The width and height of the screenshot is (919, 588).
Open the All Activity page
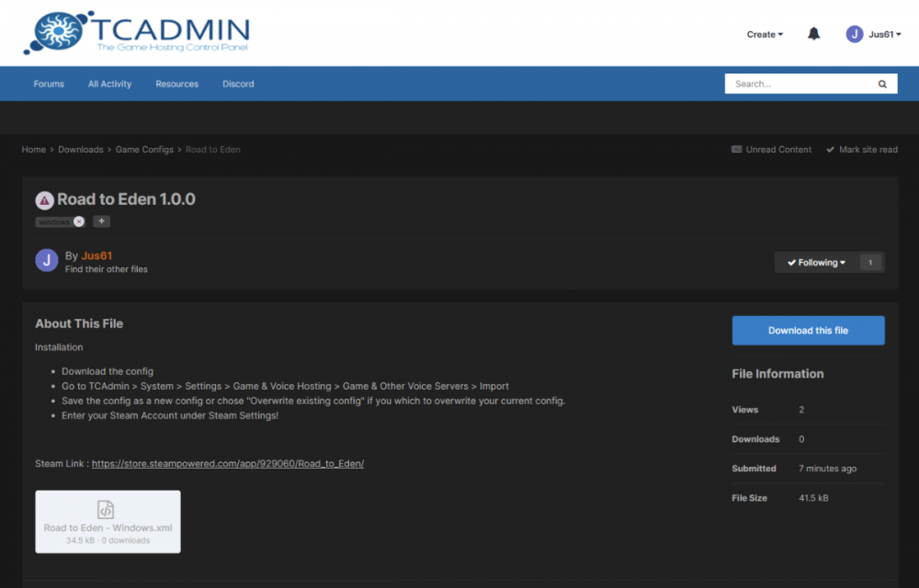pyautogui.click(x=109, y=83)
